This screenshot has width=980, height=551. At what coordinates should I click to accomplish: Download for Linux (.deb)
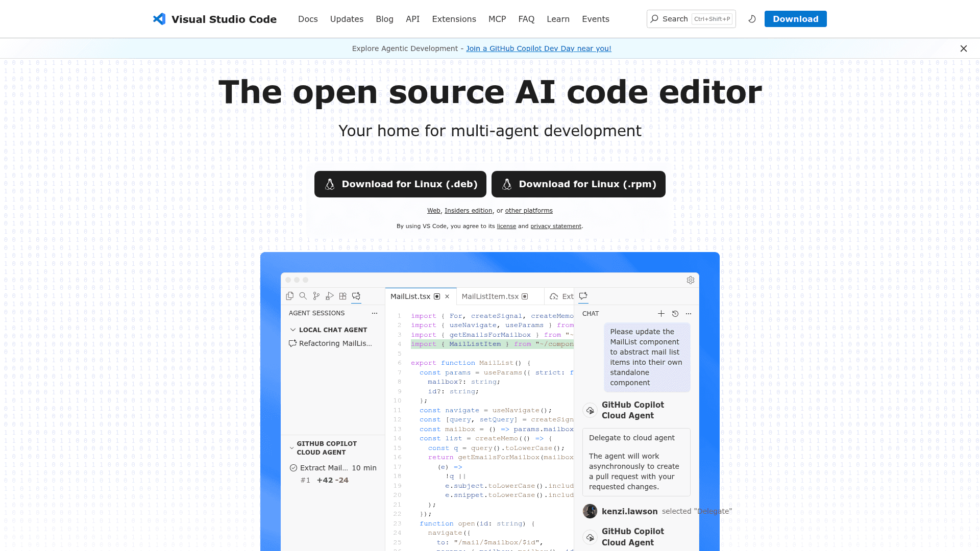(400, 184)
